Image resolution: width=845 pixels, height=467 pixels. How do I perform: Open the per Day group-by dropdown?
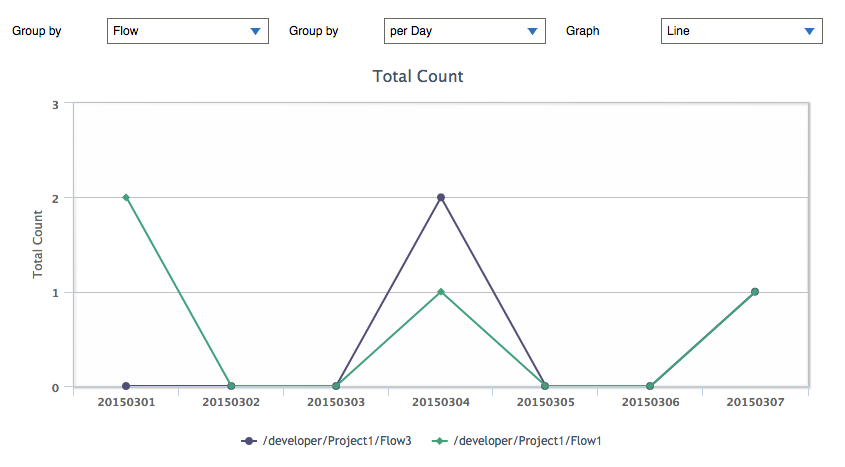click(x=464, y=31)
